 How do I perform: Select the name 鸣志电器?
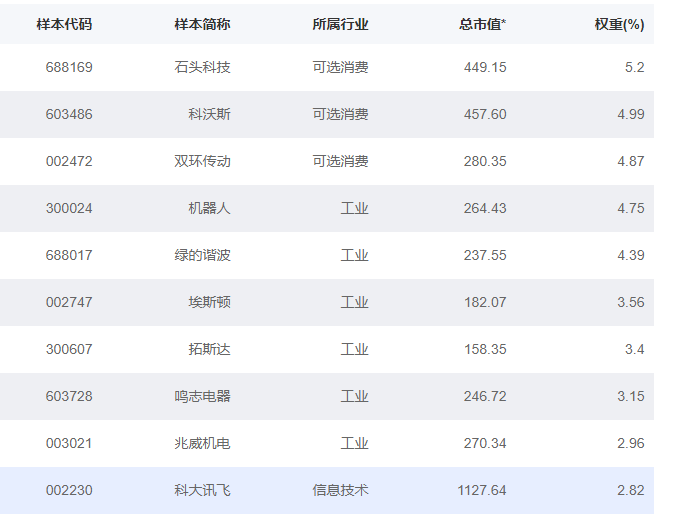(203, 396)
